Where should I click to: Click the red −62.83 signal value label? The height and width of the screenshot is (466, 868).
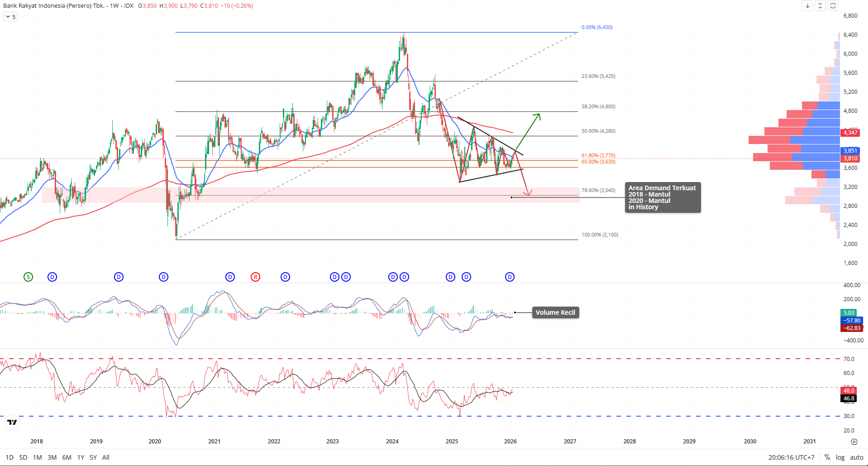pos(852,328)
